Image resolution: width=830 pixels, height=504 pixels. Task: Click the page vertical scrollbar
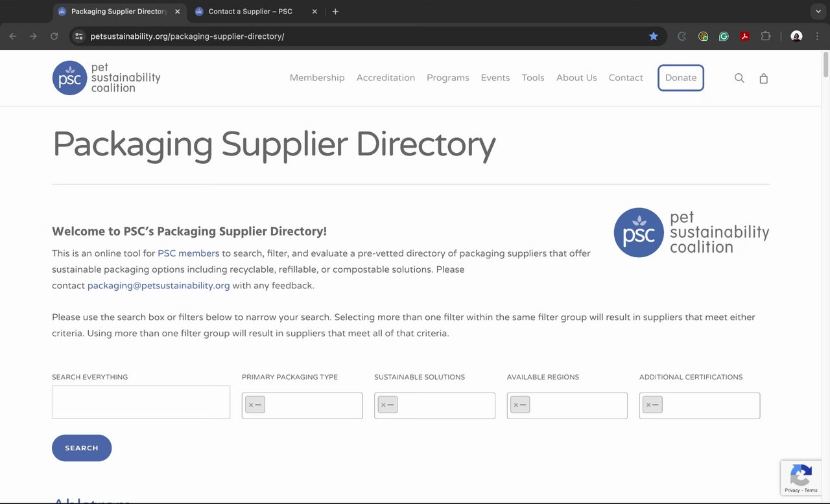point(825,65)
